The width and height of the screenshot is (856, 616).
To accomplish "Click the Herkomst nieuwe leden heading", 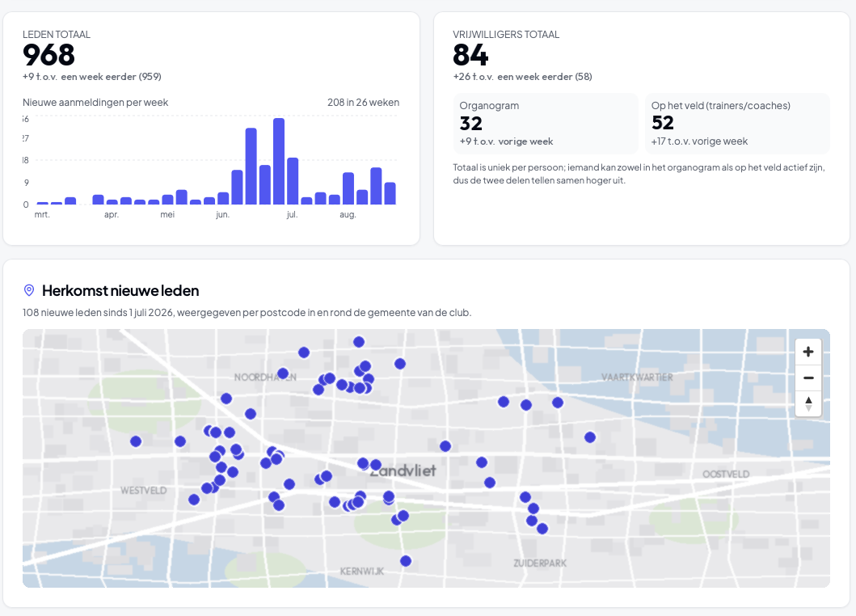I will (x=120, y=290).
